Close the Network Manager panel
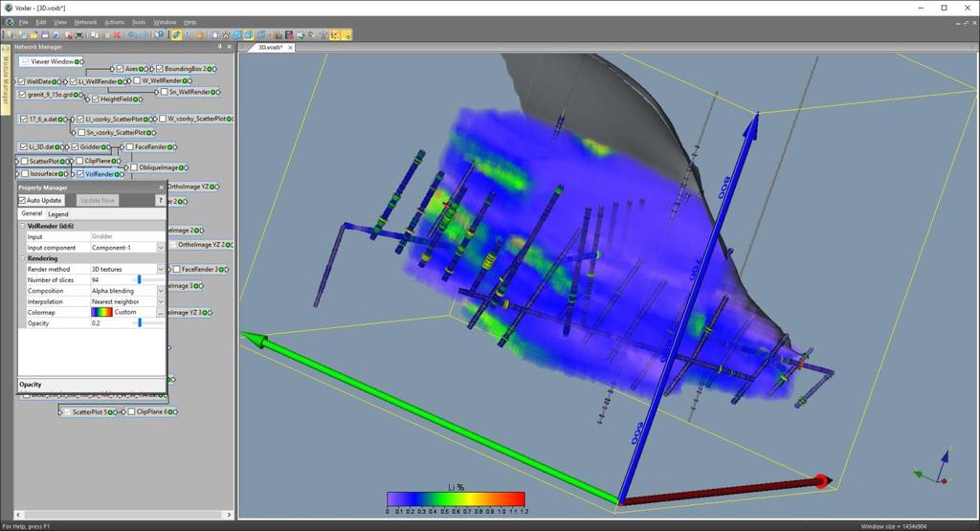 tap(229, 47)
